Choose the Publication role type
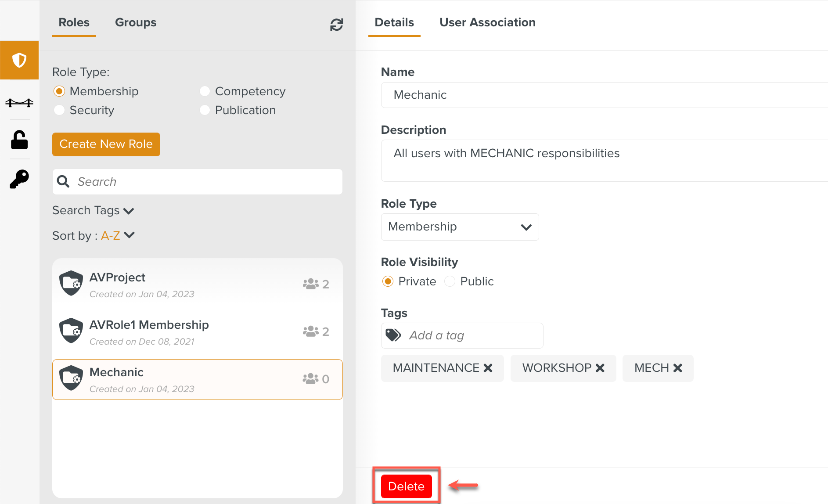The image size is (828, 504). [205, 110]
